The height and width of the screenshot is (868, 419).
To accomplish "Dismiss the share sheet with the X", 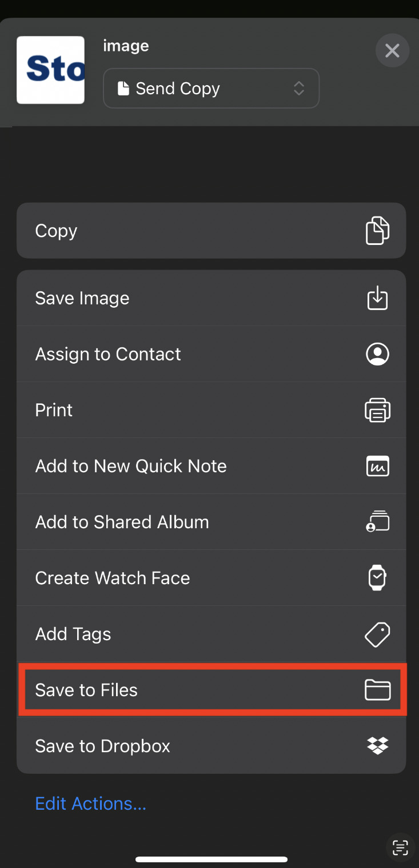I will coord(392,50).
